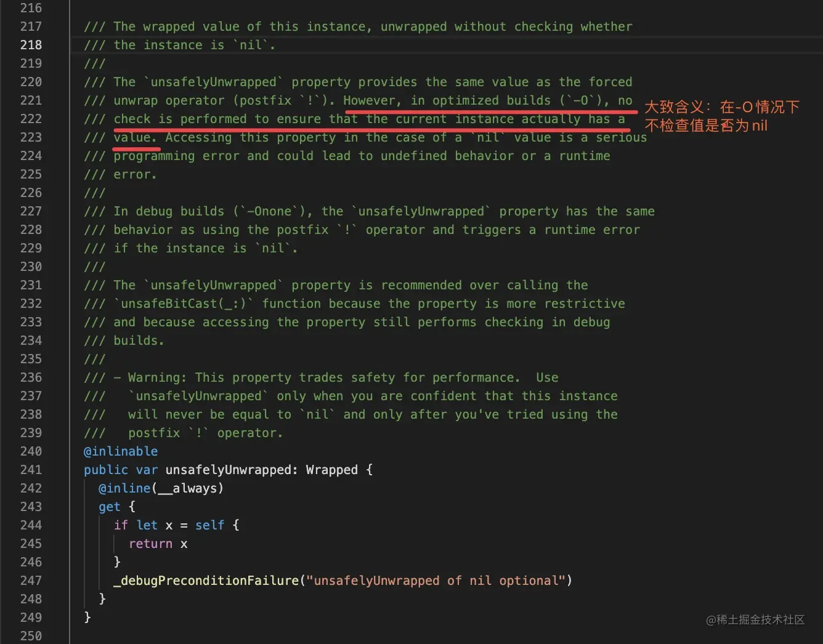Click '-Onone' in line 227 comment
The width and height of the screenshot is (823, 644).
(269, 211)
